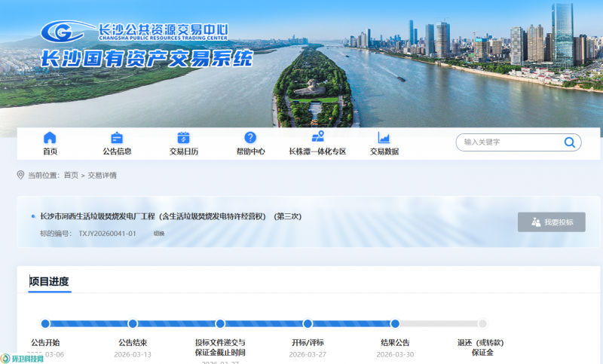Click the Changsha trading center logo
Screen dimensions: 603x364
134,32
